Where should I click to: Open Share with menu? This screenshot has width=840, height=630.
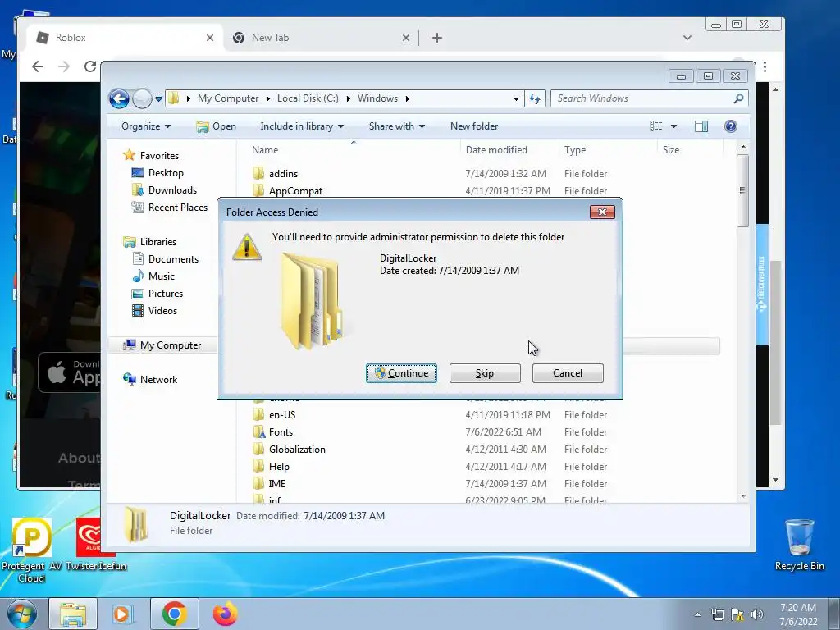pos(396,126)
